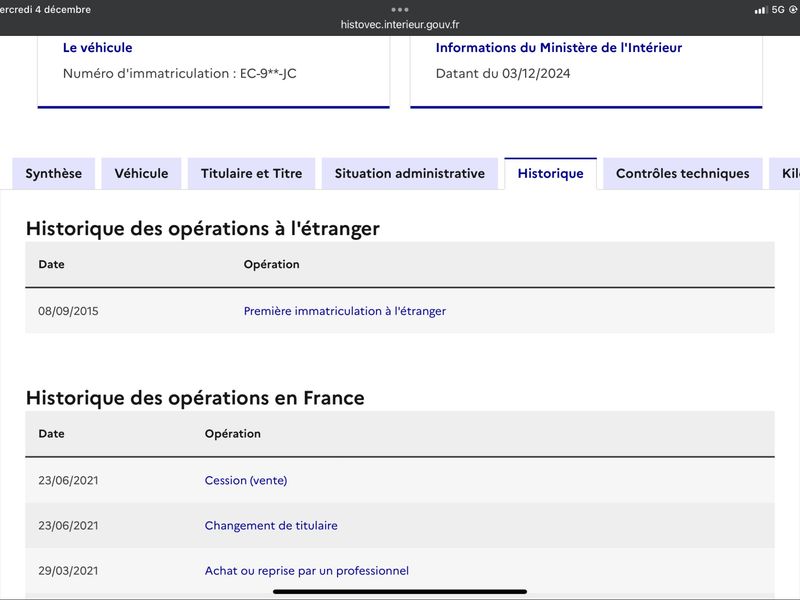Tap the home indicator bar at the bottom
The height and width of the screenshot is (600, 800).
[400, 592]
